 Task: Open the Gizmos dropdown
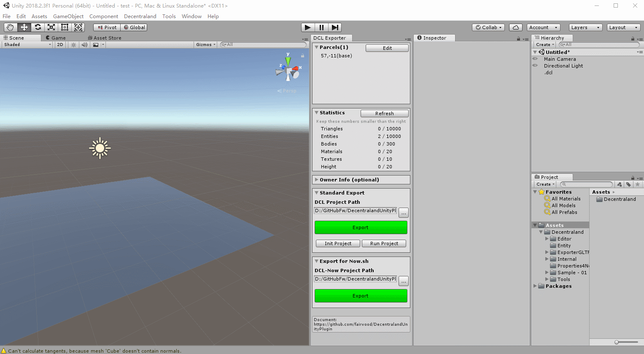tap(206, 45)
